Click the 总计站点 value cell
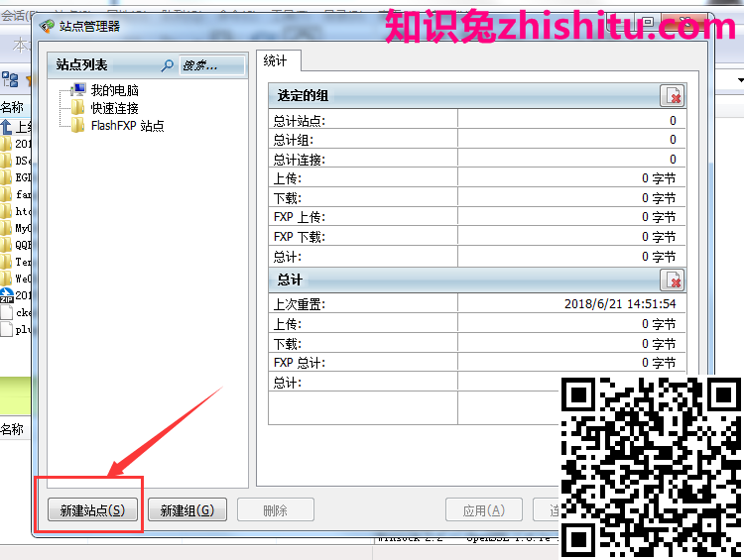Viewport: 744px width, 560px height. pos(571,121)
